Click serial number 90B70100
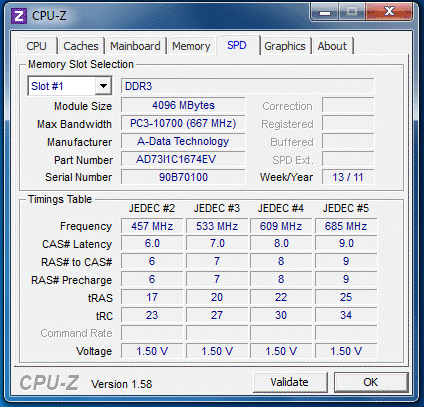 pyautogui.click(x=183, y=177)
